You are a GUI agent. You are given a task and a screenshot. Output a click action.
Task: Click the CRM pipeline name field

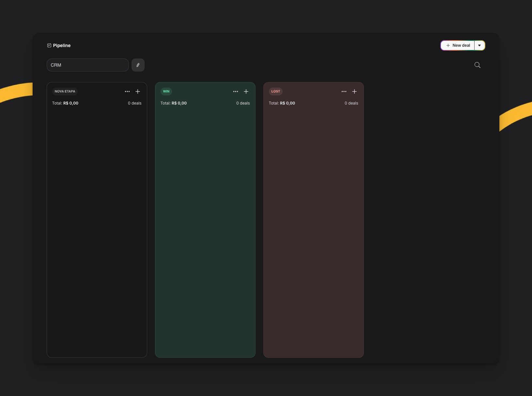click(x=87, y=65)
